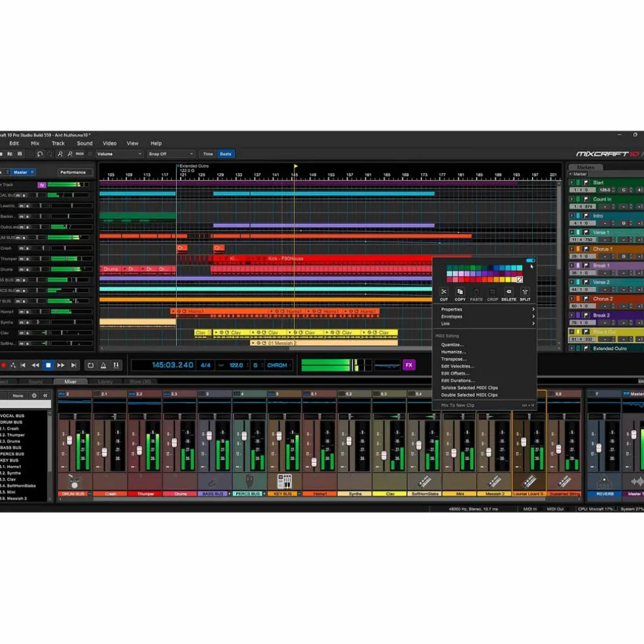Click the Fast Forward transport button
The image size is (644, 644).
pos(61,365)
